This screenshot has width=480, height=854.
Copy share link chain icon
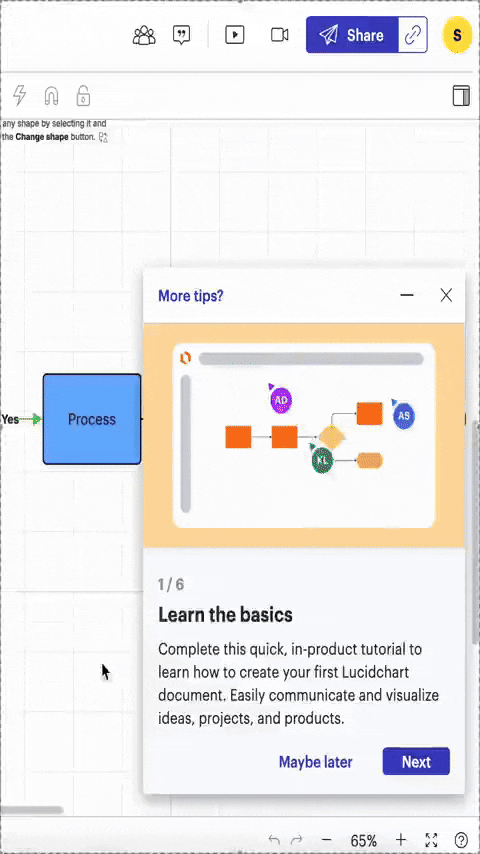pos(413,35)
